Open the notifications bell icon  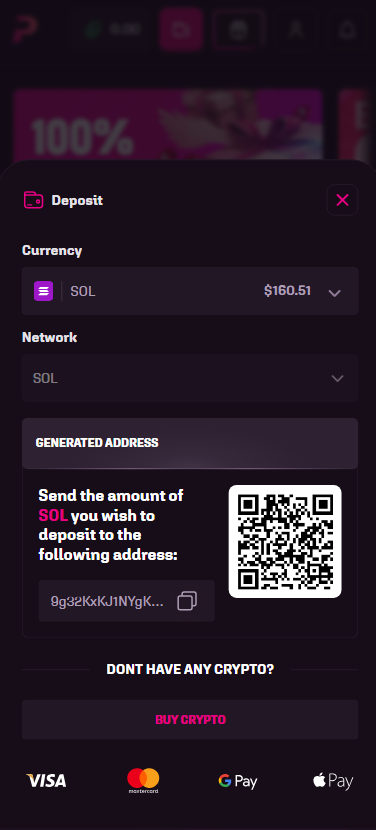(x=348, y=29)
